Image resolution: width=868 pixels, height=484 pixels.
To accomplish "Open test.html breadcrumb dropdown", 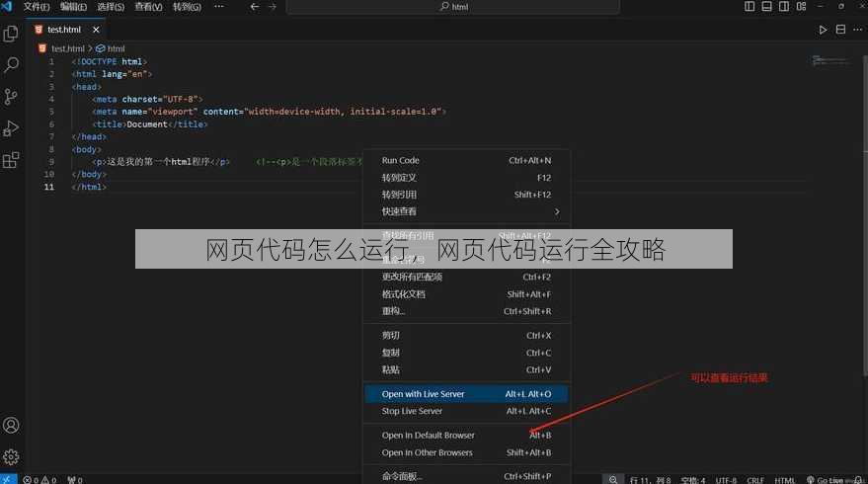I will tap(67, 48).
